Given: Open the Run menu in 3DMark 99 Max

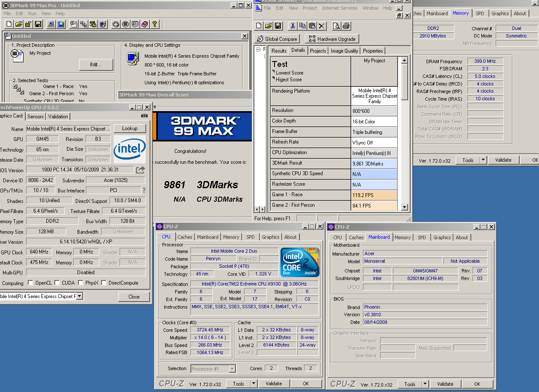Looking at the screenshot, I should tap(32, 13).
